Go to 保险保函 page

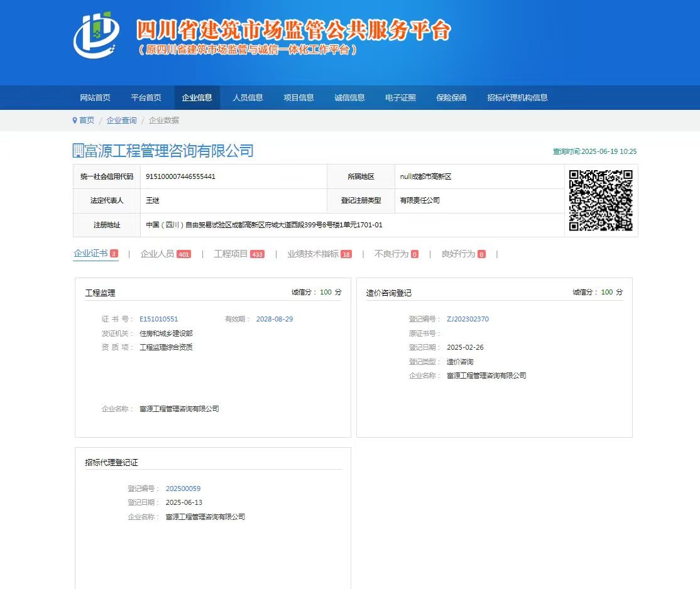[451, 97]
